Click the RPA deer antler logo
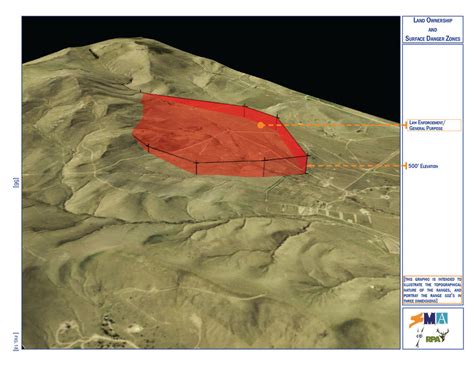Image resolution: width=474 pixels, height=366 pixels. coord(438,336)
